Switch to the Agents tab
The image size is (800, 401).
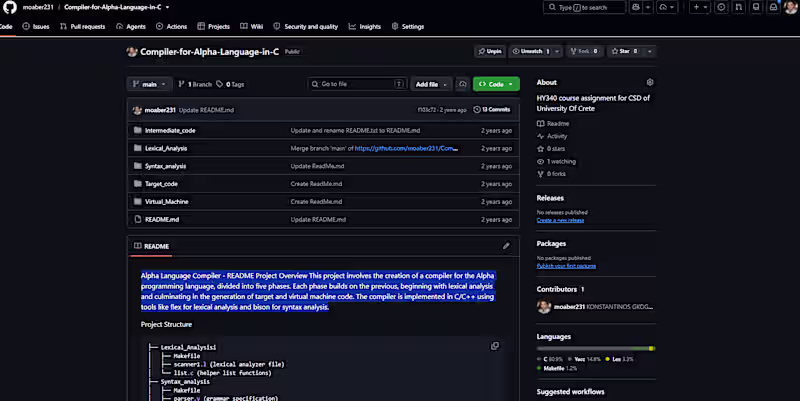(x=131, y=27)
